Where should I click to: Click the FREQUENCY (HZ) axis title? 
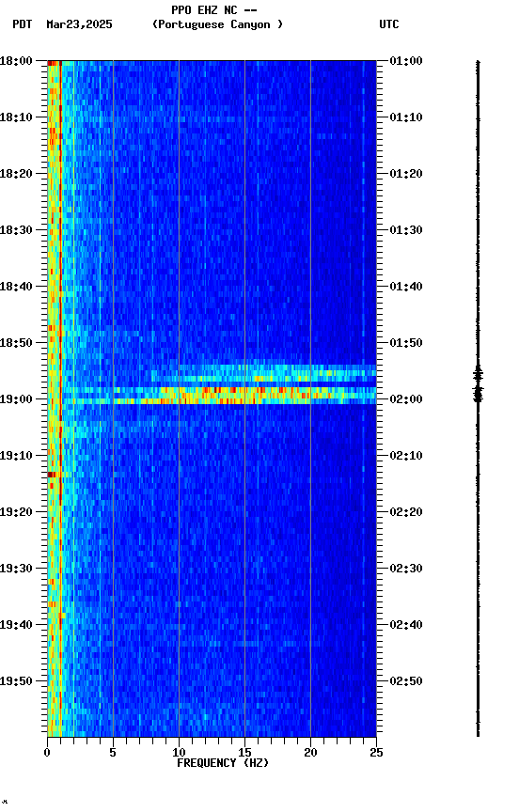[x=223, y=763]
